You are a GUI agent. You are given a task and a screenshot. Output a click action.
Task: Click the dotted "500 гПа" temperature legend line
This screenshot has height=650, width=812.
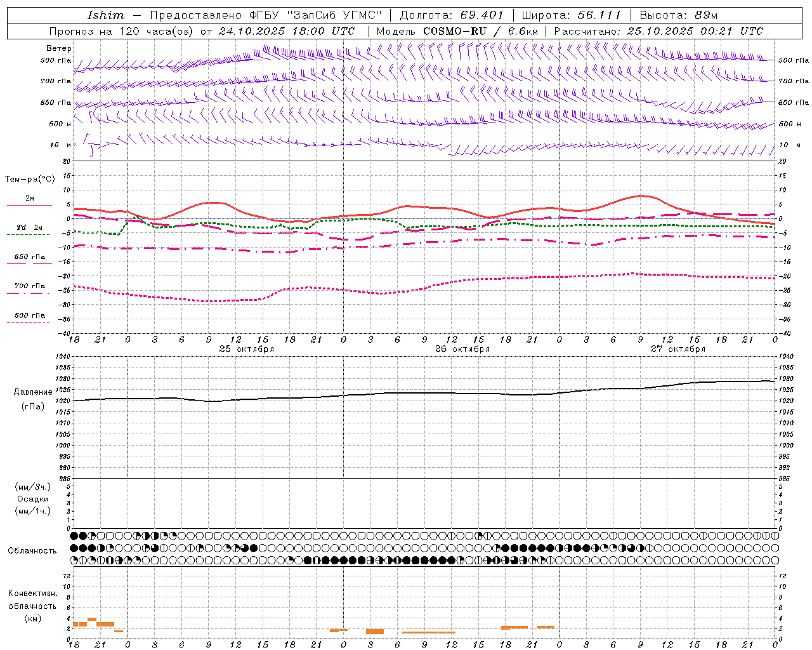point(28,322)
